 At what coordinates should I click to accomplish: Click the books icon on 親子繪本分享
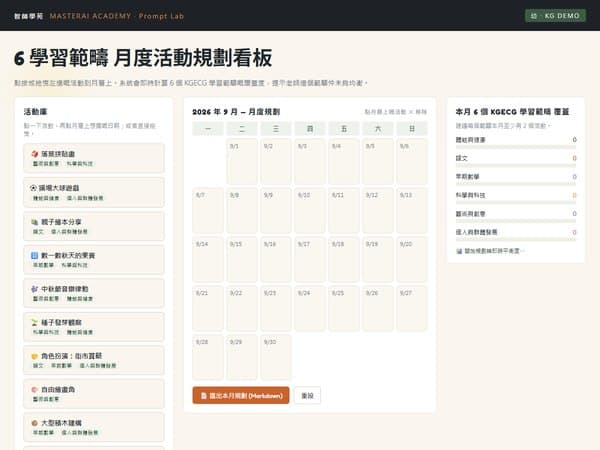click(x=35, y=222)
